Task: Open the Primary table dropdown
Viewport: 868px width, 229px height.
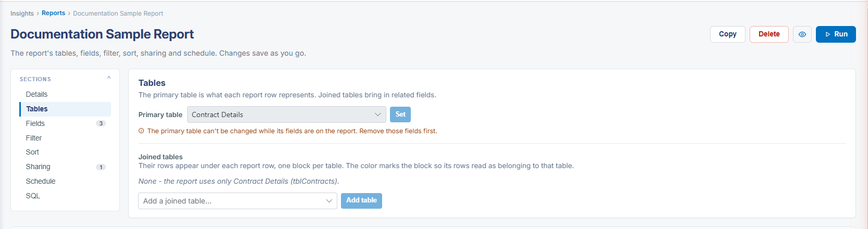Action: tap(286, 115)
